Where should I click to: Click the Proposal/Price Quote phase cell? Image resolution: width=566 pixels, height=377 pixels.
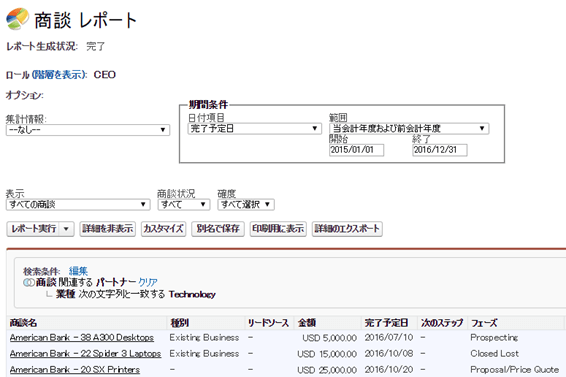[514, 370]
